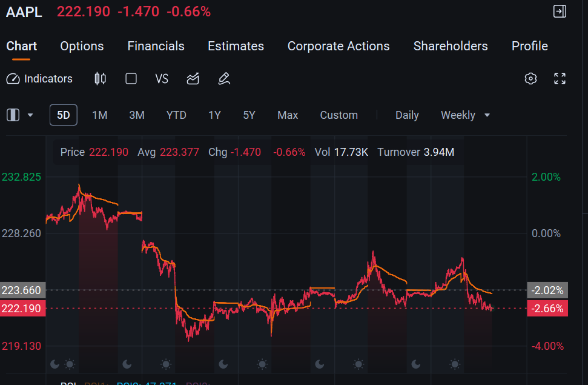Click the Max range button

coord(288,115)
